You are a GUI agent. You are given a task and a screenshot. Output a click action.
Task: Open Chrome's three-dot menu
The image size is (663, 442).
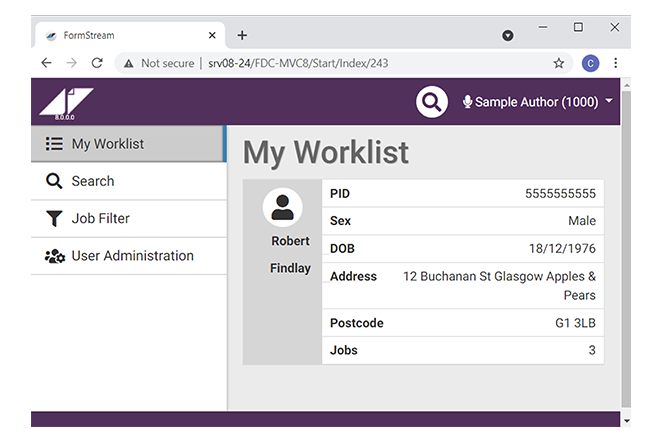click(615, 63)
